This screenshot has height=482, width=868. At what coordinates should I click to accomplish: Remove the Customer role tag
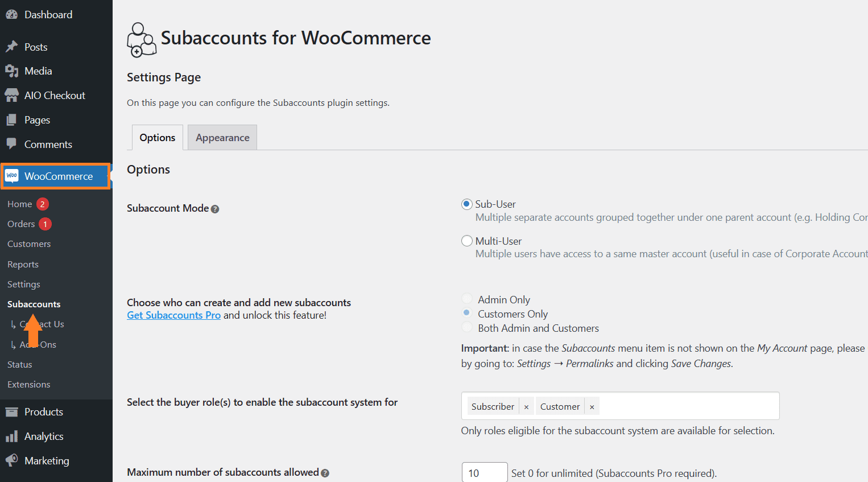[592, 407]
